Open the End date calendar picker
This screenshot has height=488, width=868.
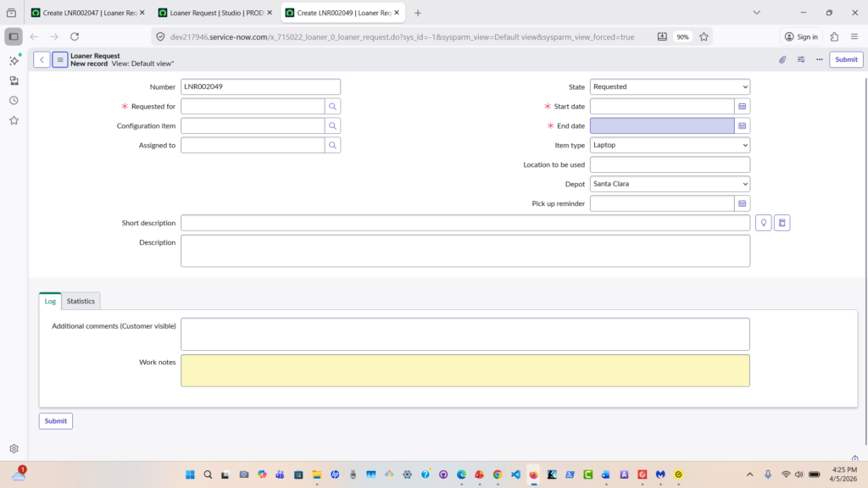[x=742, y=125]
